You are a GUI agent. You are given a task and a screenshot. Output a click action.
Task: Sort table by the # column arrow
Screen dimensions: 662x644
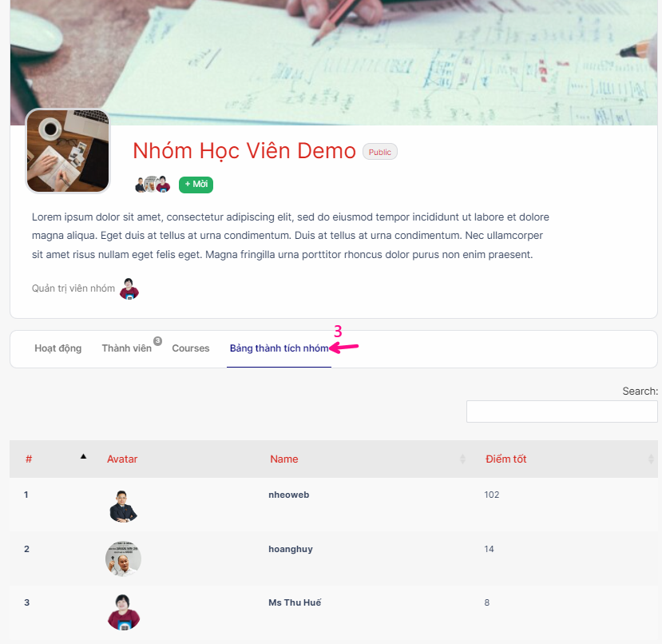pyautogui.click(x=83, y=456)
